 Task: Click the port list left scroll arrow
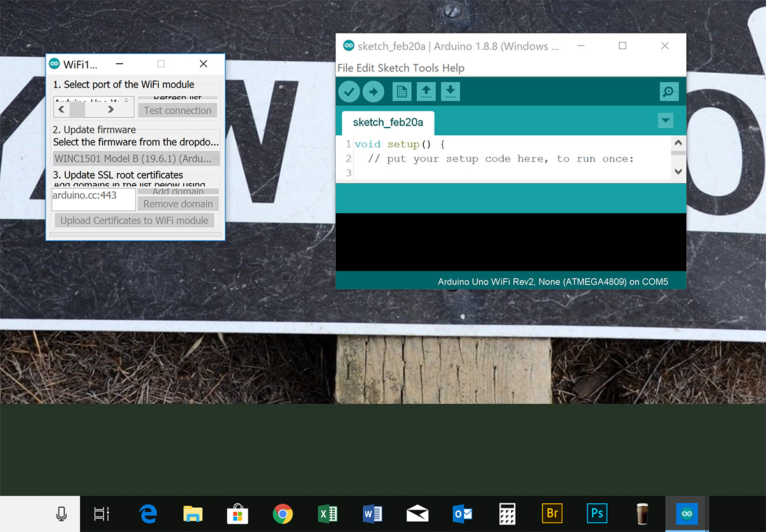(x=61, y=110)
